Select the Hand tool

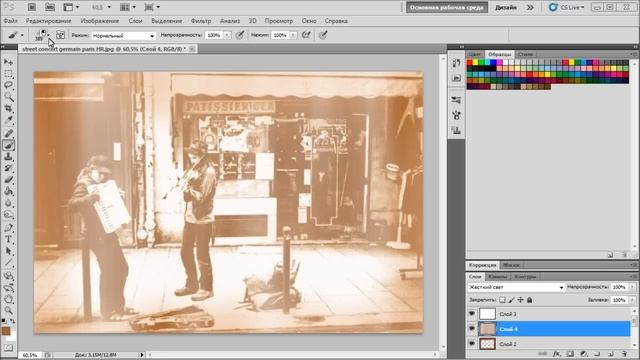click(8, 299)
